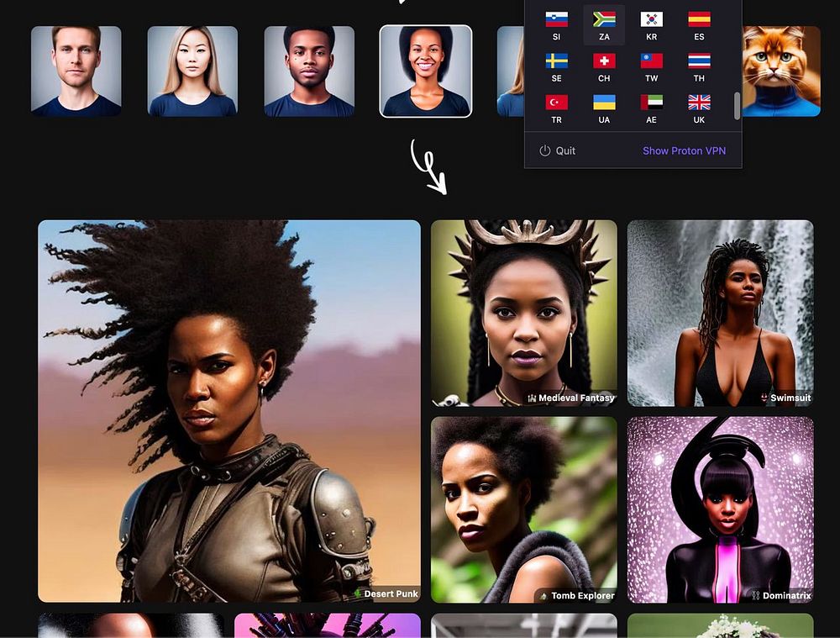Viewport: 840px width, 638px height.
Task: Select Spain ES flag
Action: [x=699, y=19]
